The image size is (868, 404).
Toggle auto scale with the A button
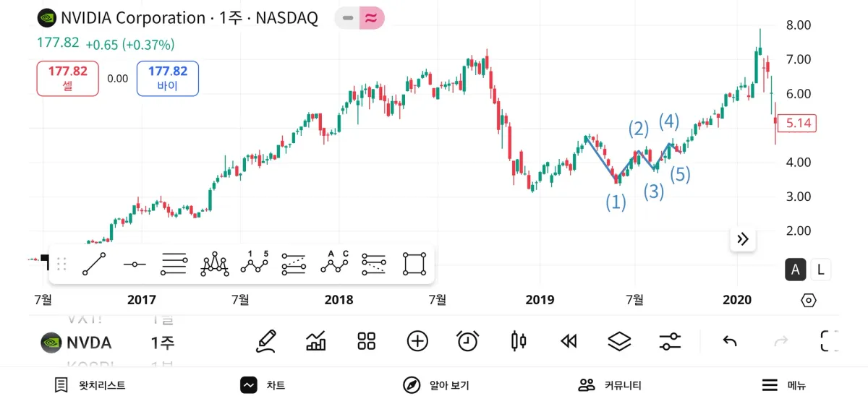pyautogui.click(x=796, y=270)
